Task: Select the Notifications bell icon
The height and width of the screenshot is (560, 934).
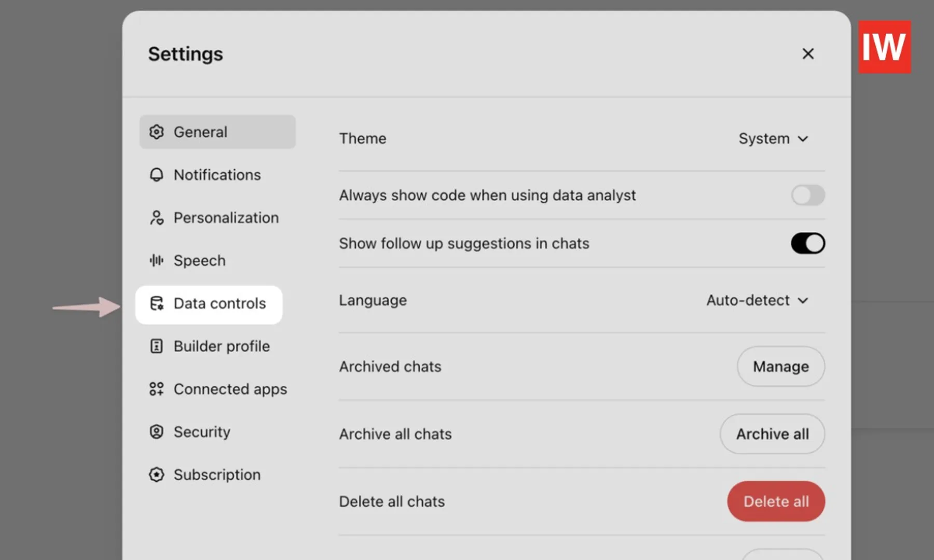Action: 156,175
